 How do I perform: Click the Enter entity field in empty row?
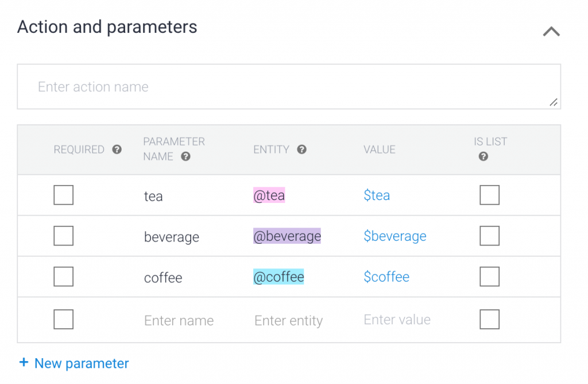coord(288,320)
